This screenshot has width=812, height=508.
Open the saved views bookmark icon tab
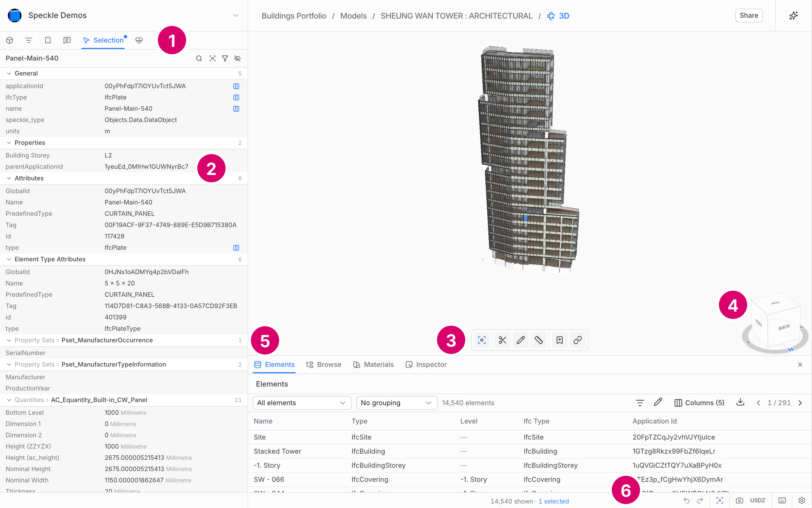48,40
